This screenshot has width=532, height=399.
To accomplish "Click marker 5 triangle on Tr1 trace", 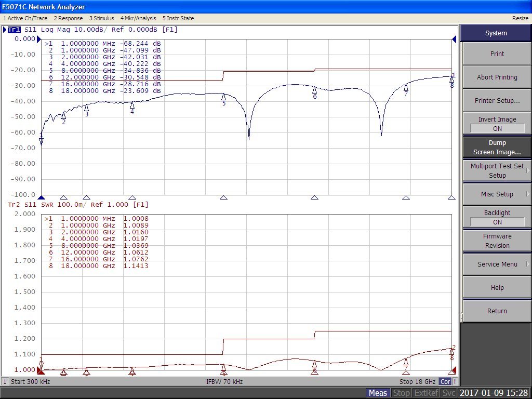I will [x=223, y=97].
